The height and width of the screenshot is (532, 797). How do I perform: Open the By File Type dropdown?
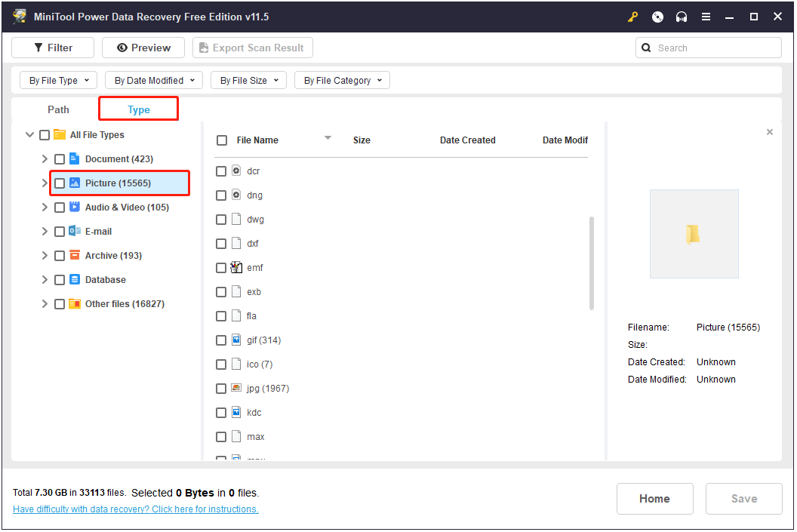pos(59,80)
